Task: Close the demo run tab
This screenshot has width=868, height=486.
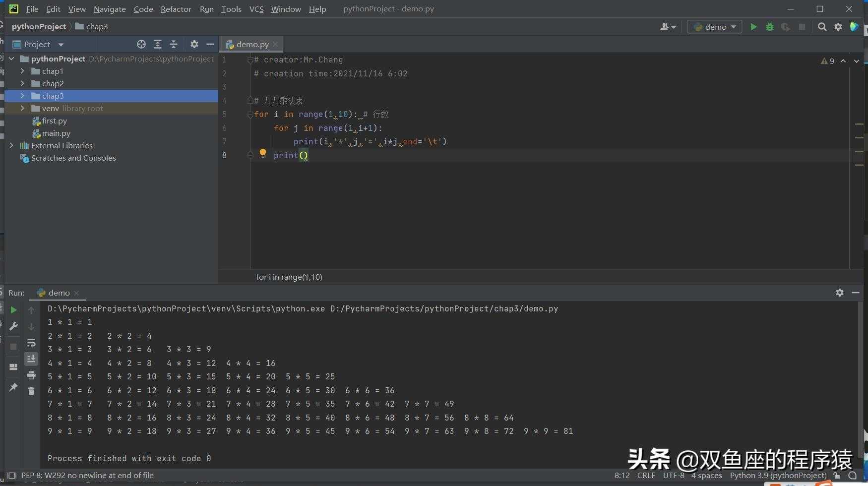Action: (x=76, y=293)
